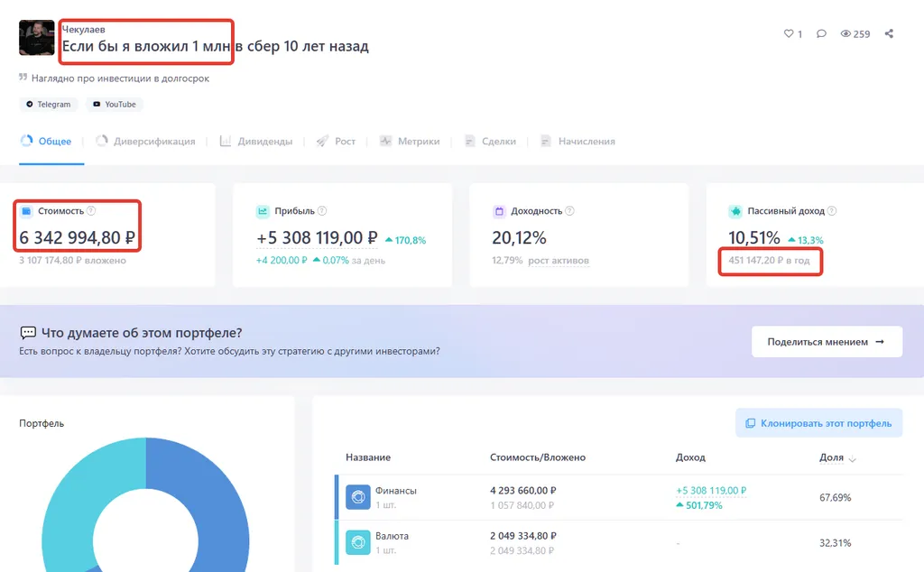Viewport: 924px width, 572px height.
Task: Click the question mark near Доходность
Action: [569, 211]
